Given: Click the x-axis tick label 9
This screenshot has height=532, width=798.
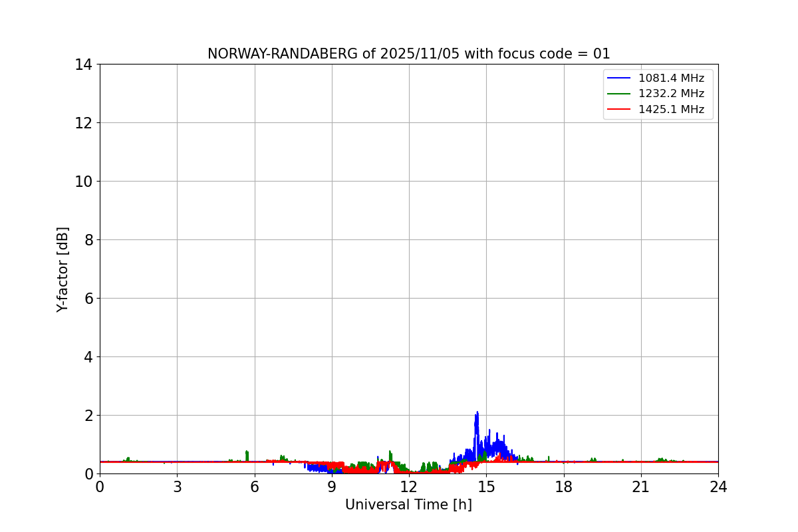Looking at the screenshot, I should pyautogui.click(x=332, y=487).
